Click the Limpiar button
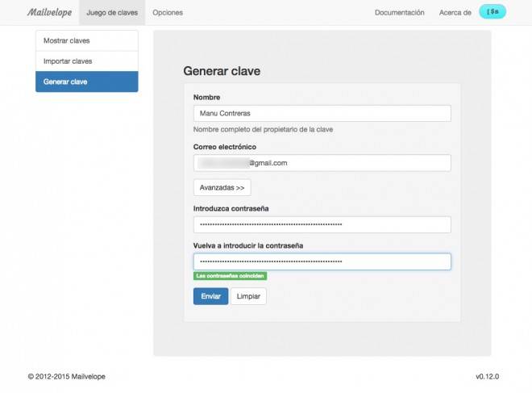 248,296
